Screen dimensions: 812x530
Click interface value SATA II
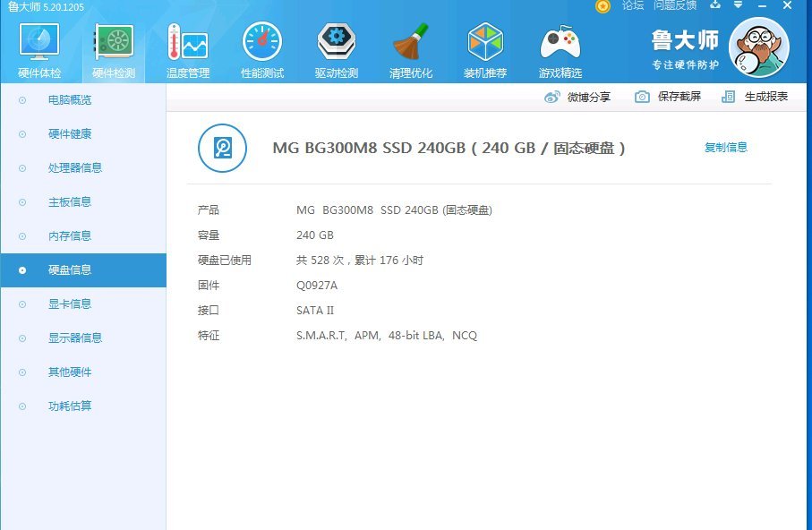pyautogui.click(x=315, y=311)
